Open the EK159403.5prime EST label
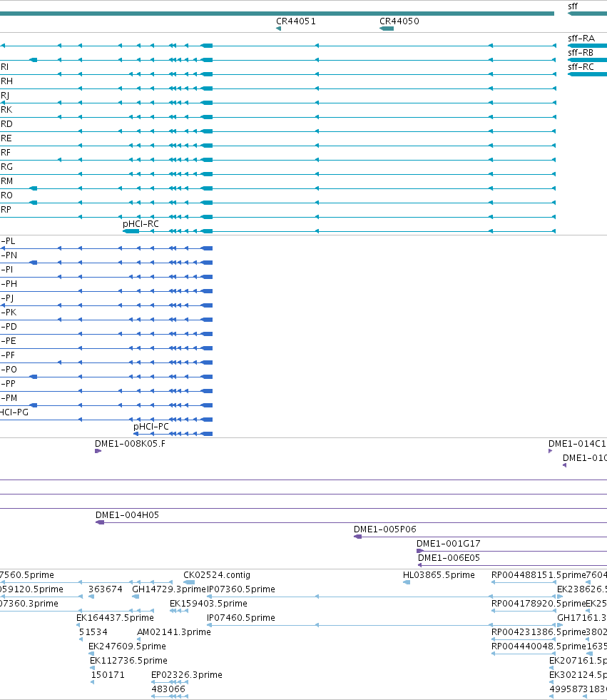The height and width of the screenshot is (700, 607). [208, 604]
